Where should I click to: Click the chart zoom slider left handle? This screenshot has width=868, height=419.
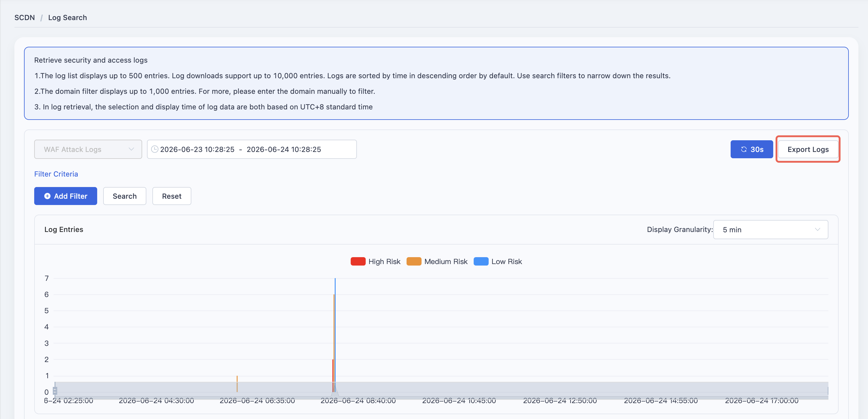tap(55, 390)
